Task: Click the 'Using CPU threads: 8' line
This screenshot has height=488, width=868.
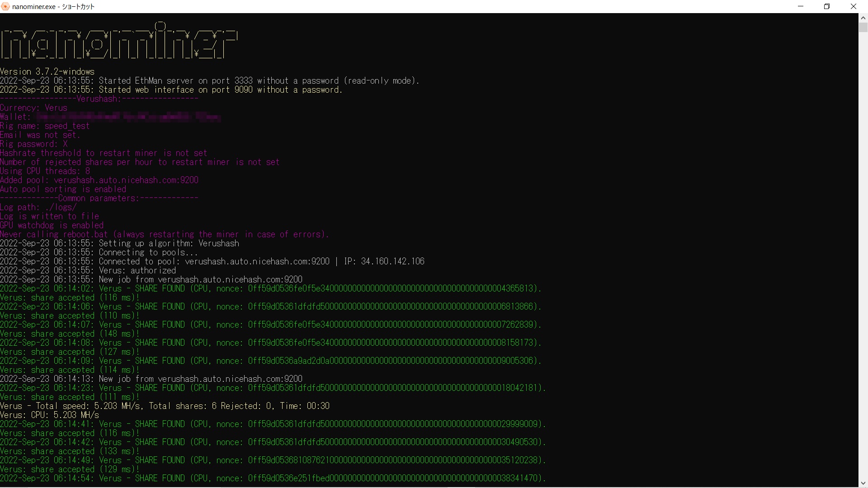Action: coord(45,171)
